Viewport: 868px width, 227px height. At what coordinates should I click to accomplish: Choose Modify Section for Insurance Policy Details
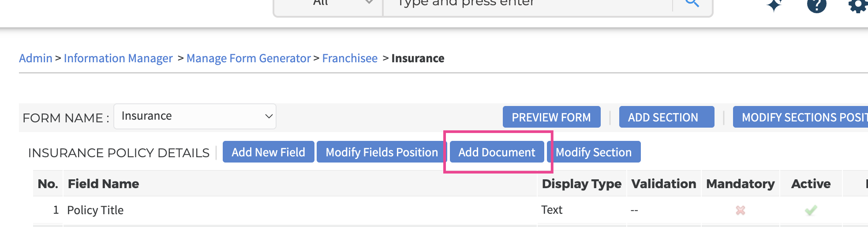pyautogui.click(x=594, y=152)
